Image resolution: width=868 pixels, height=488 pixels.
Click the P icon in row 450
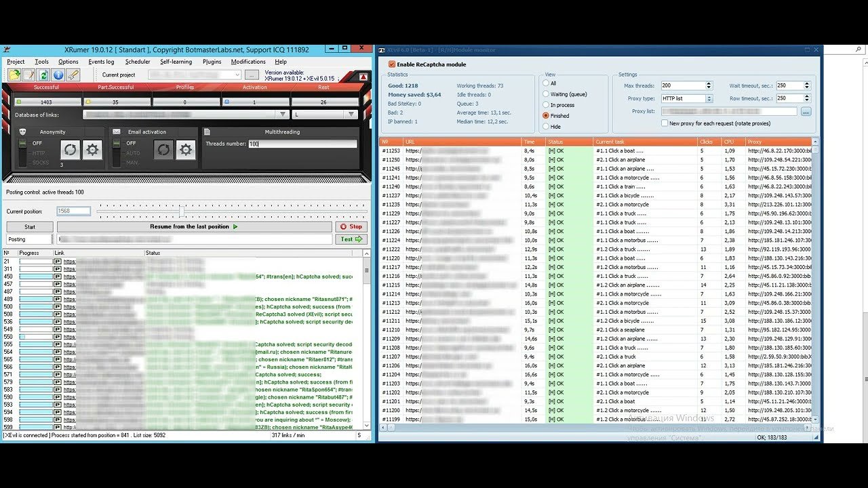(x=58, y=277)
